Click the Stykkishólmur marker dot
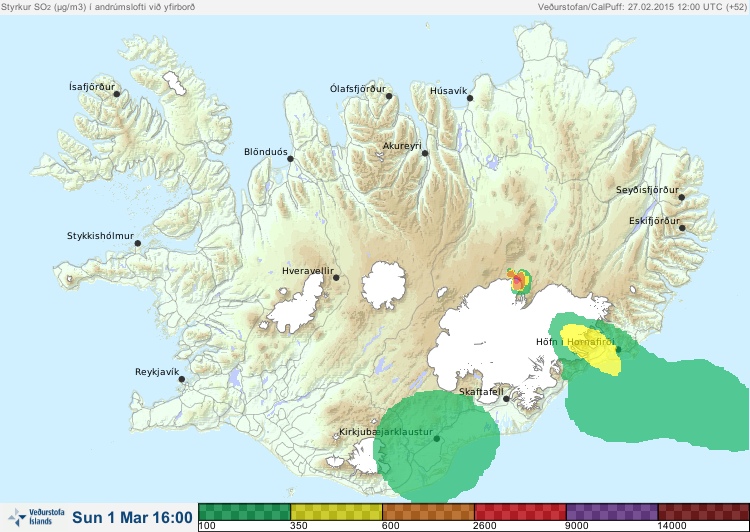 [x=138, y=243]
